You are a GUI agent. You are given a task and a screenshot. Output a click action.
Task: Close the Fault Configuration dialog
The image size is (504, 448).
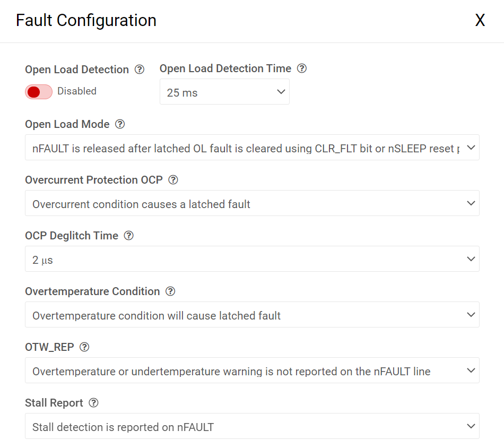pyautogui.click(x=480, y=20)
